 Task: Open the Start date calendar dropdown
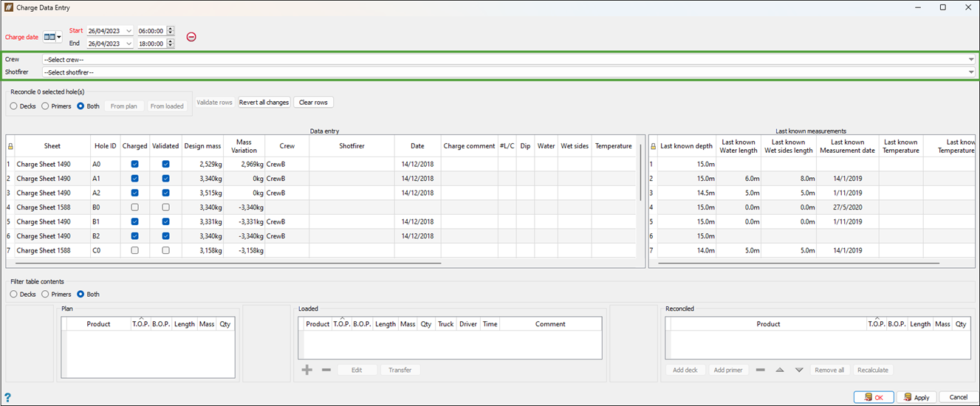coord(129,31)
